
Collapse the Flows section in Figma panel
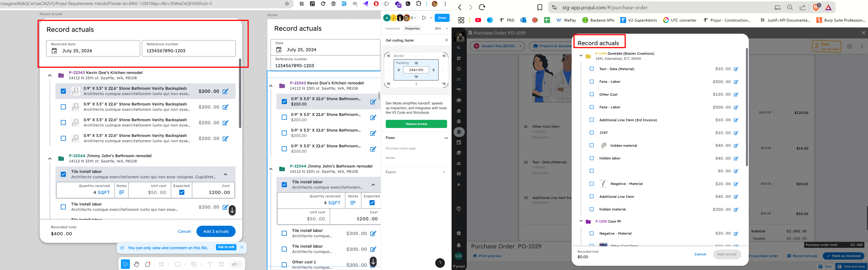(x=446, y=138)
